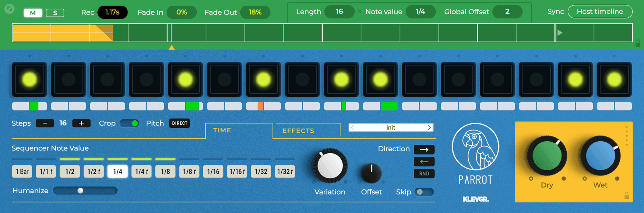The width and height of the screenshot is (644, 213).
Task: Go to previous preset using left chevron
Action: pos(353,127)
